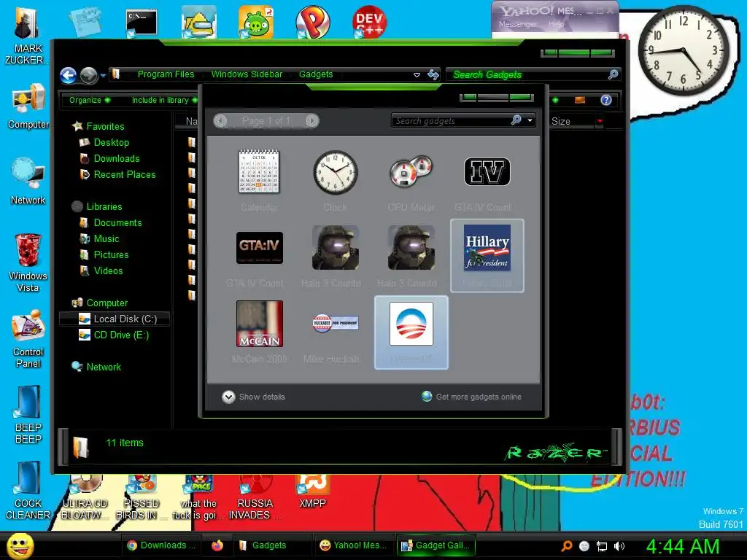The image size is (747, 560).
Task: Open the command prompt desktop shortcut
Action: [142, 23]
